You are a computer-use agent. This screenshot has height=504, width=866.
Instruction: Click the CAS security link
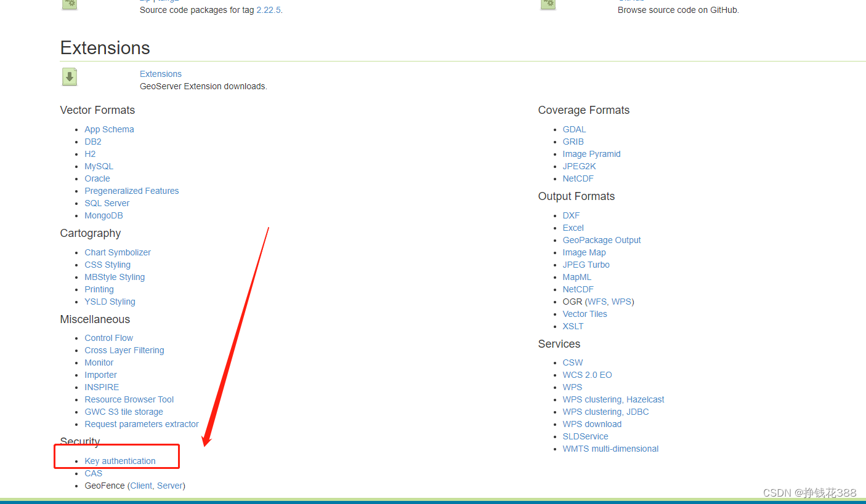pyautogui.click(x=94, y=473)
